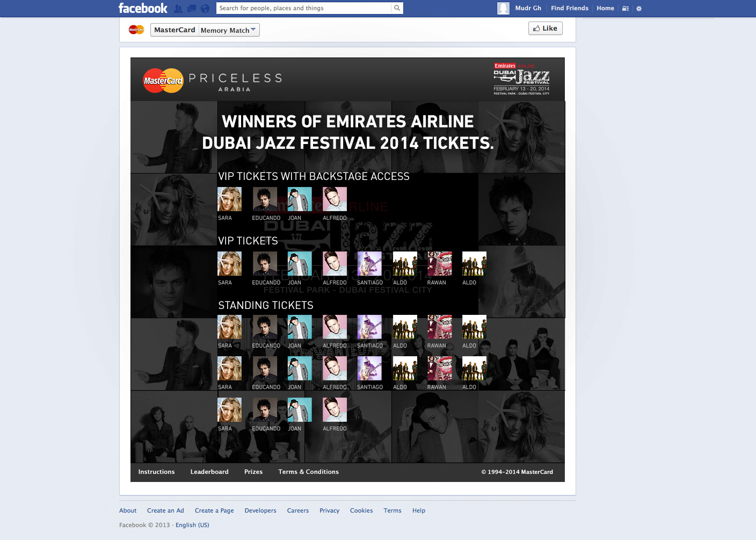
Task: Like the MasterCard page
Action: [546, 28]
